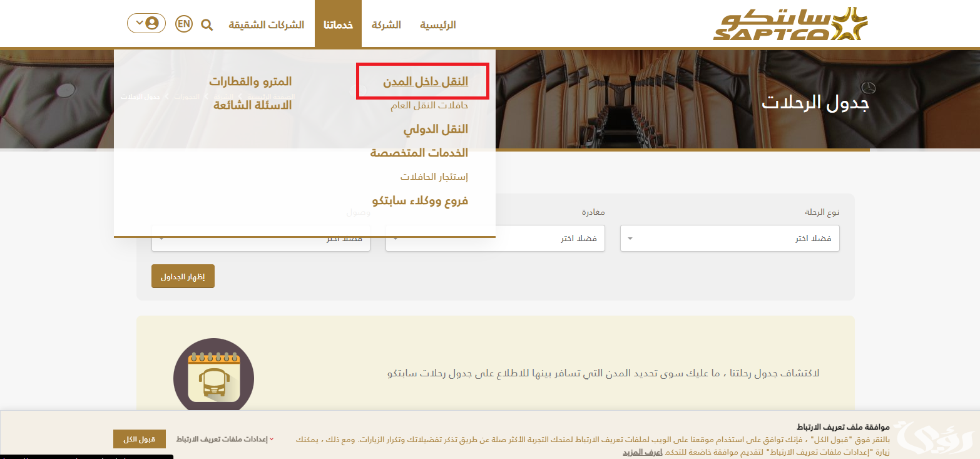Select النقل داخل المدن in the menu
The height and width of the screenshot is (459, 980).
(426, 81)
